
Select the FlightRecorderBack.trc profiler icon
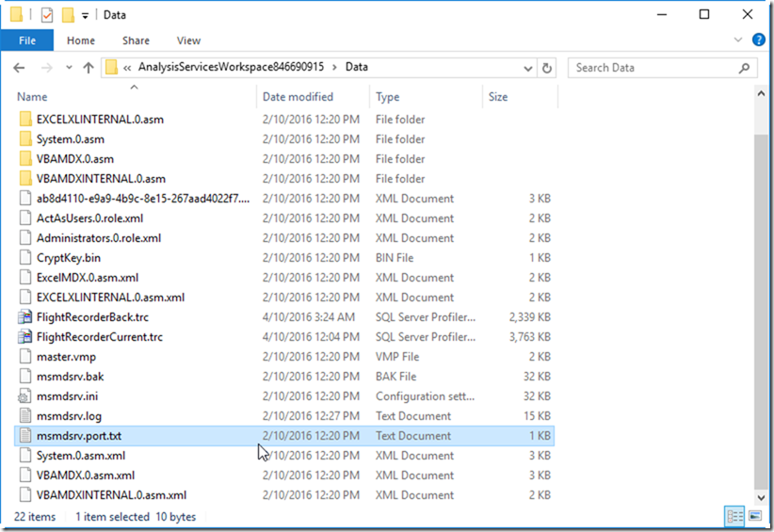click(x=24, y=316)
